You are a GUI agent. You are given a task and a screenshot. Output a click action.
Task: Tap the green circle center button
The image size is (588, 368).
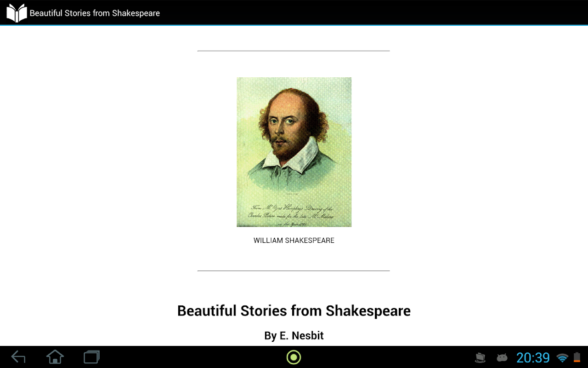[x=294, y=357]
